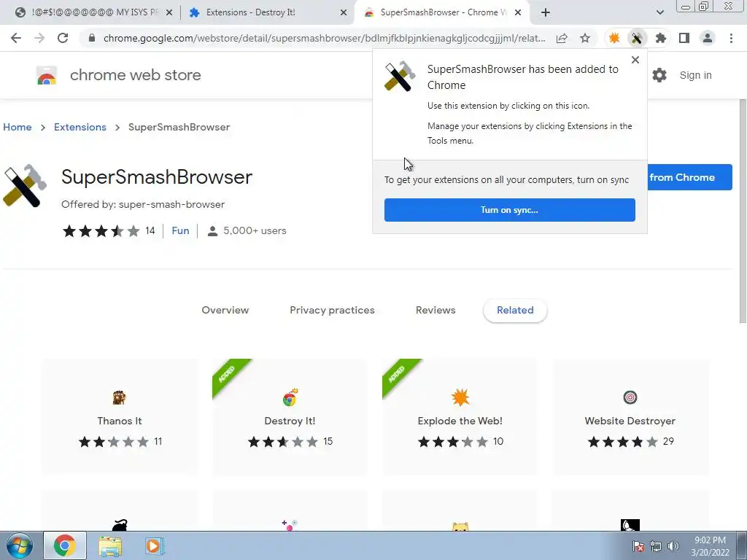
Task: Click the page vertical scrollbar
Action: 743,212
